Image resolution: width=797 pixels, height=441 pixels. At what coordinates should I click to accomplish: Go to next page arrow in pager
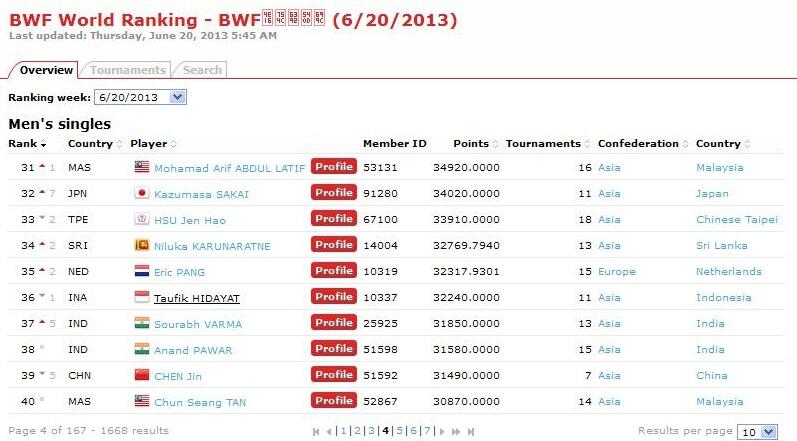point(442,431)
